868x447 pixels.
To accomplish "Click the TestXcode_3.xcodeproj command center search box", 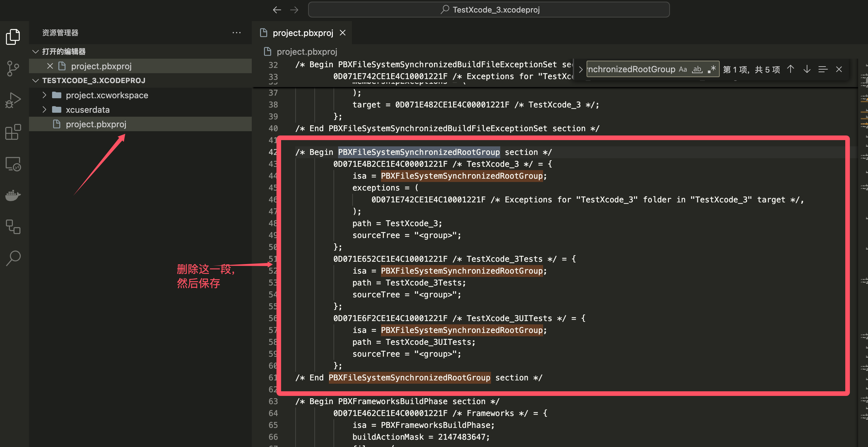I will click(x=489, y=10).
